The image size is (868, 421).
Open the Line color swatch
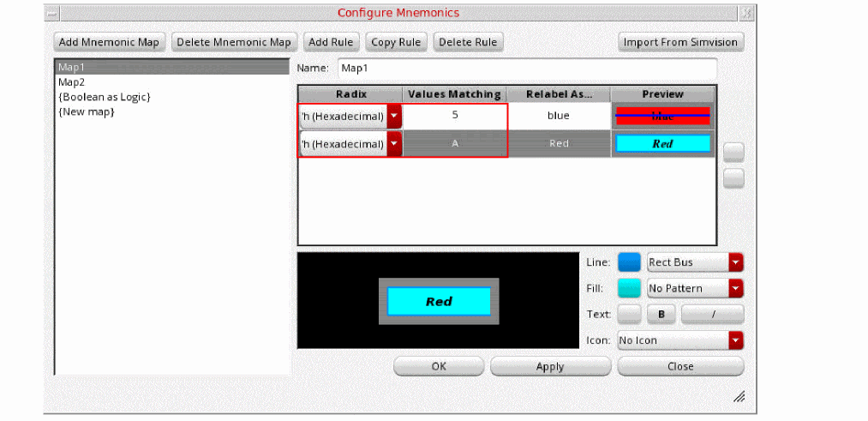(x=629, y=262)
